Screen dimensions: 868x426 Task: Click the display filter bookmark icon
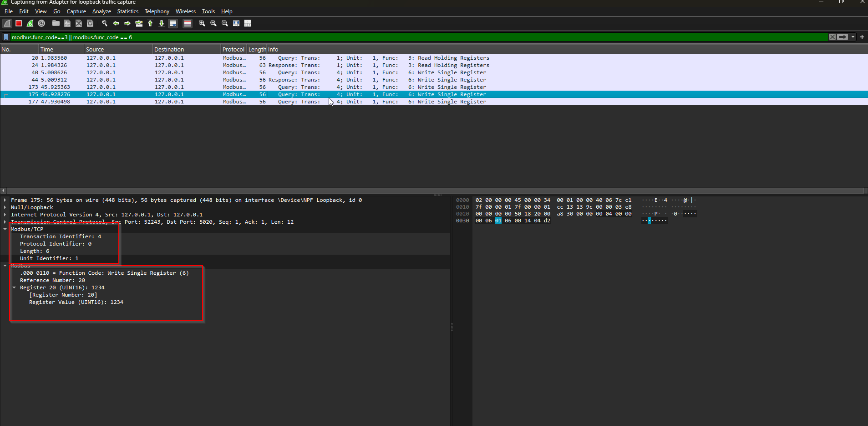click(6, 37)
